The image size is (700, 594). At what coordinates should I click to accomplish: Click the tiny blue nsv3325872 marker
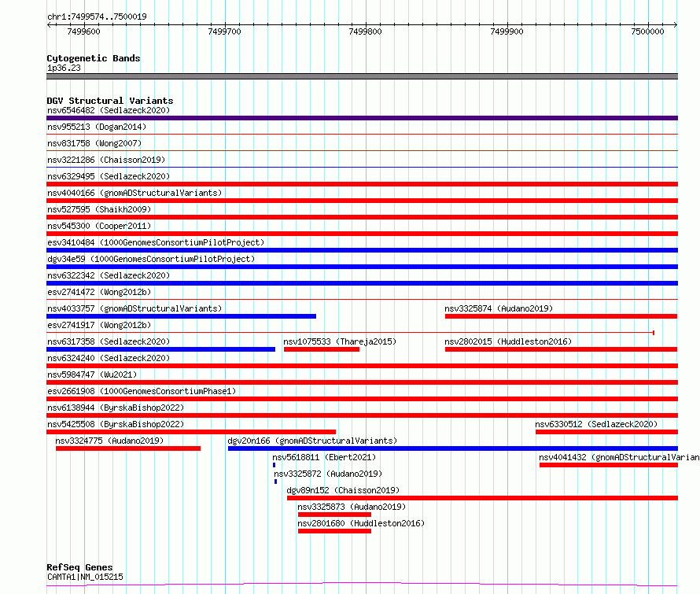click(275, 481)
